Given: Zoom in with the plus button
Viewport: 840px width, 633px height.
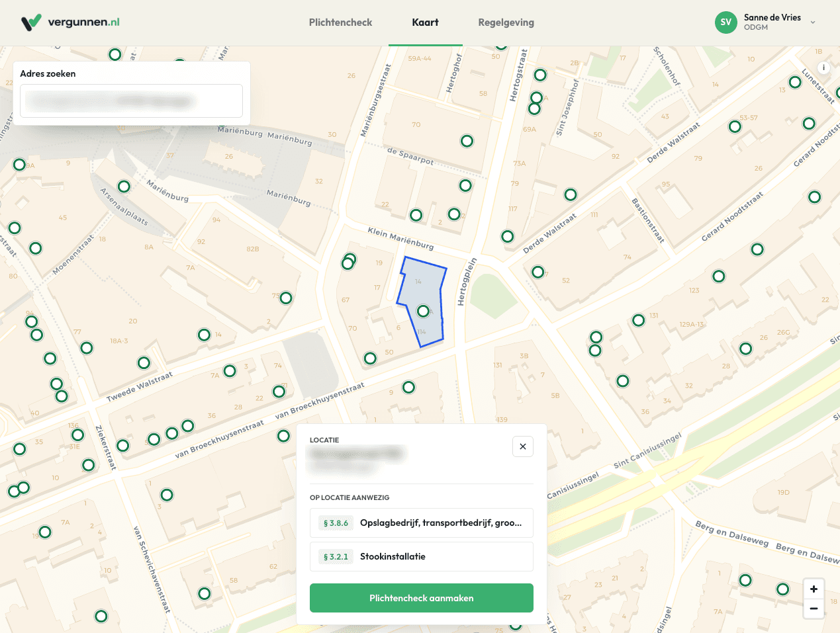Looking at the screenshot, I should coord(814,589).
